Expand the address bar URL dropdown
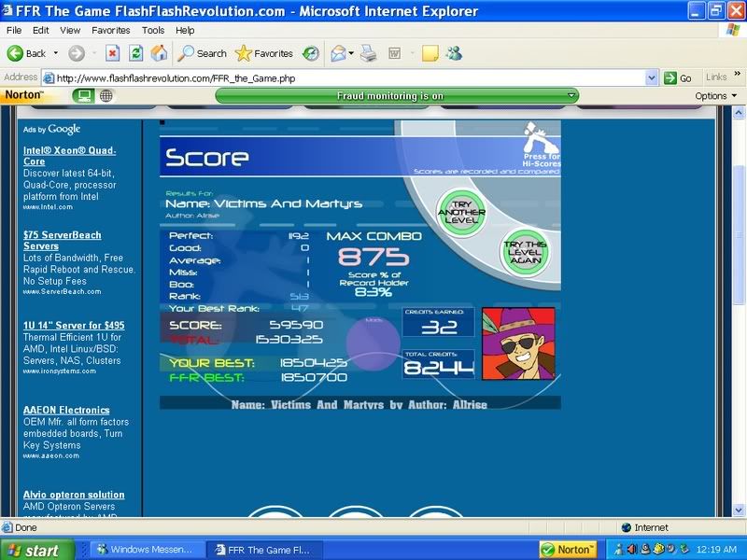The width and height of the screenshot is (747, 560). 652,77
